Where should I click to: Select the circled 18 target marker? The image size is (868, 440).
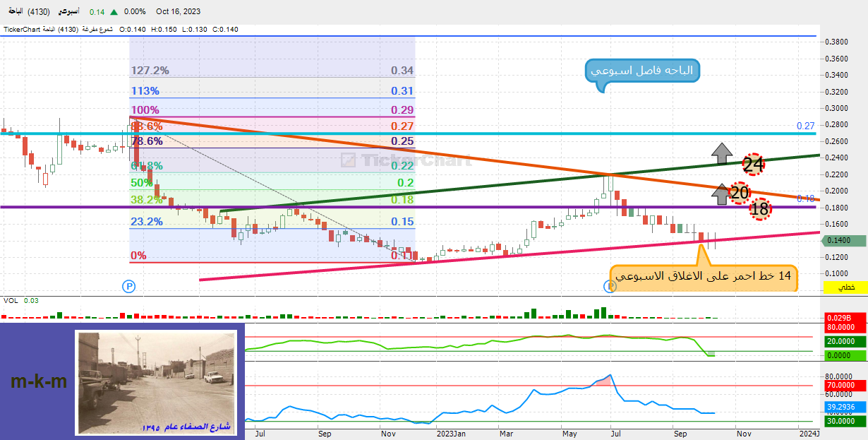click(x=760, y=208)
